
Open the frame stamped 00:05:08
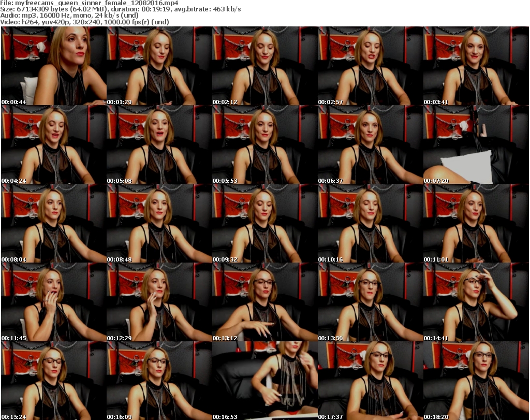[x=159, y=144]
